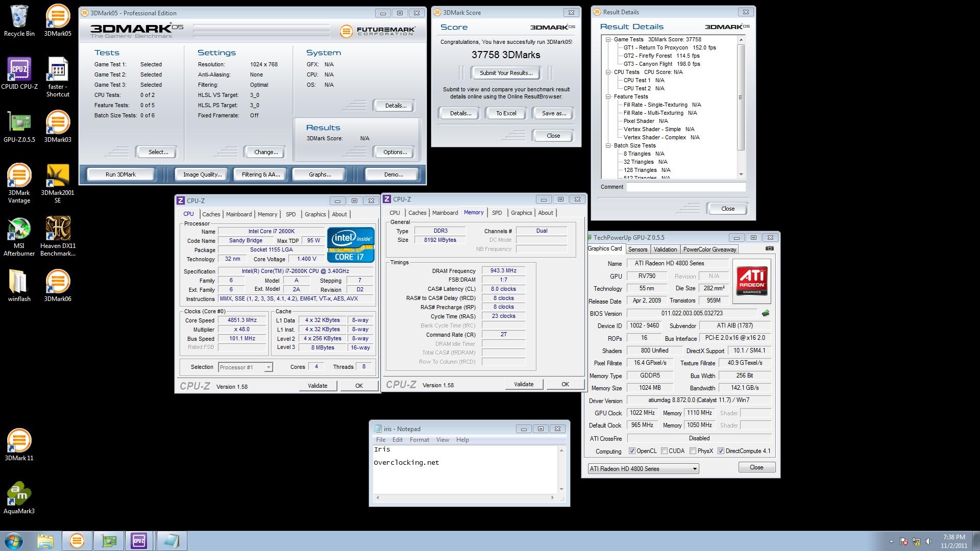Click the Notepad horizontal scrollbar

click(464, 497)
